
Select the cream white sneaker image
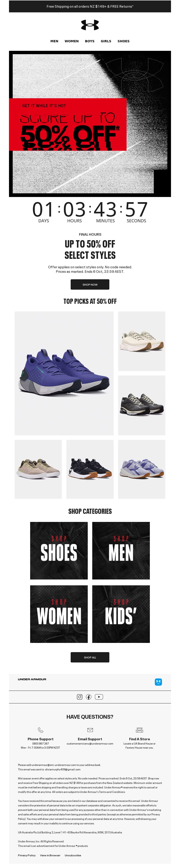tap(142, 341)
